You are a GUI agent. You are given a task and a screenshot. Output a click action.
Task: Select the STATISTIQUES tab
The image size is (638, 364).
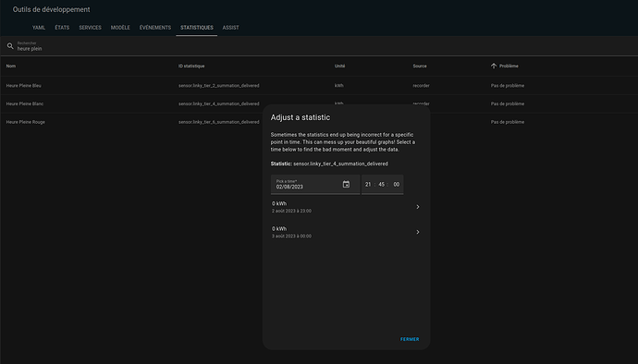[197, 28]
